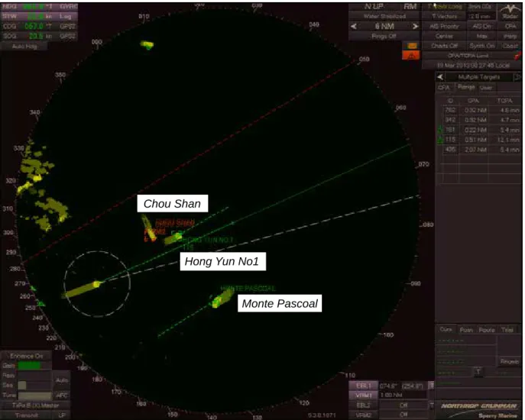Switch to the CPA sort tab

[x=444, y=88]
